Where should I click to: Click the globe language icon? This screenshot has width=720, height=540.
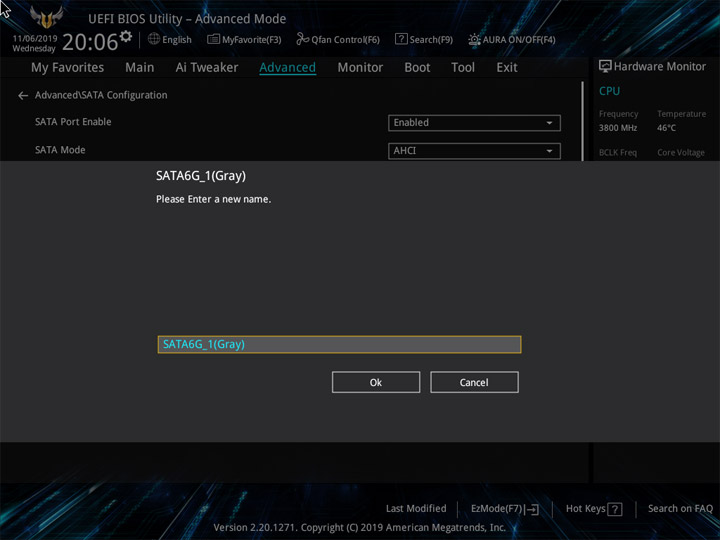(153, 39)
